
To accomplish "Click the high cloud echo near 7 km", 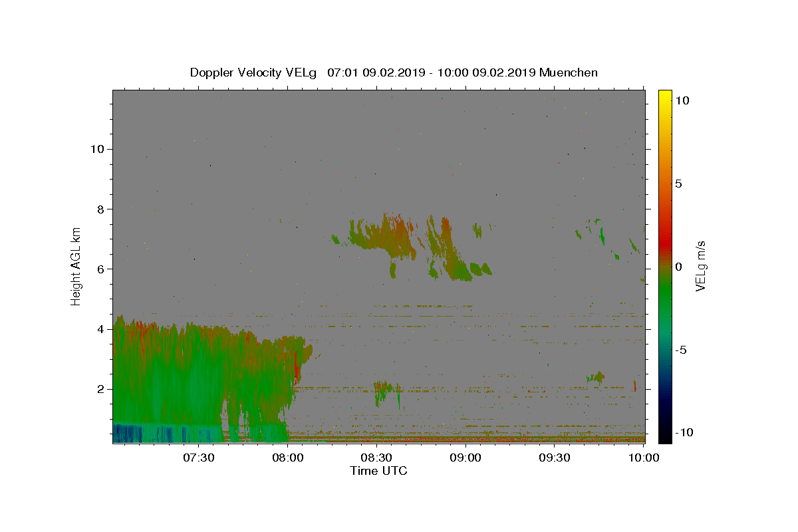I will pyautogui.click(x=412, y=246).
